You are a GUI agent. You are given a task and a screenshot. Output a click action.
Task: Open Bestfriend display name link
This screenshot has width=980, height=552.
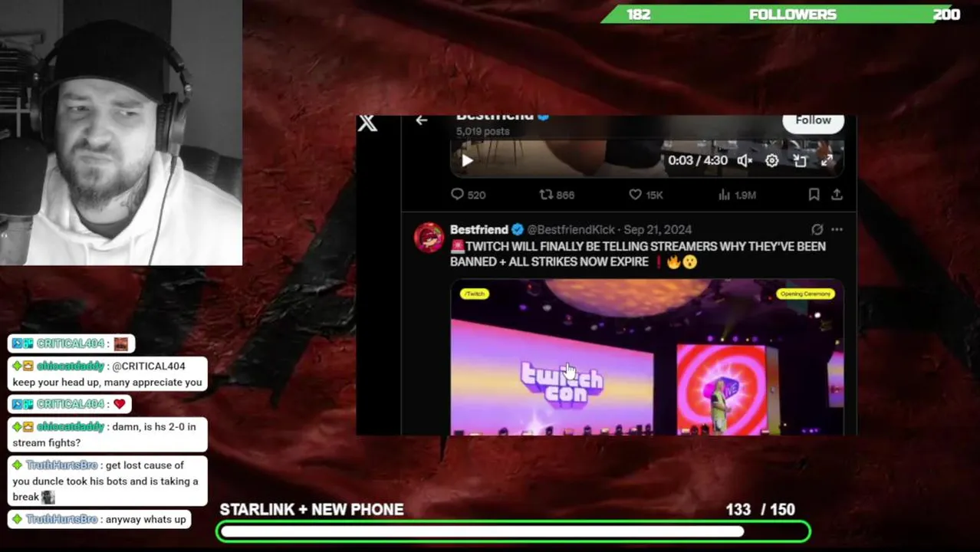[x=479, y=229]
